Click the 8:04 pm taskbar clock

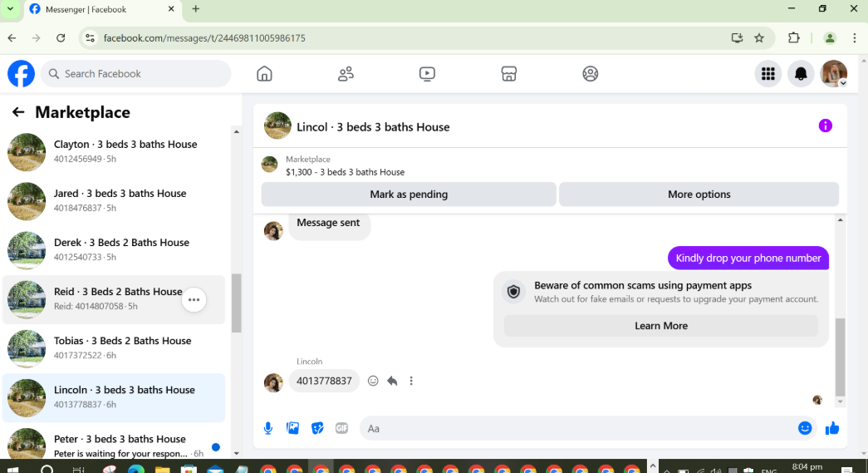tap(807, 467)
